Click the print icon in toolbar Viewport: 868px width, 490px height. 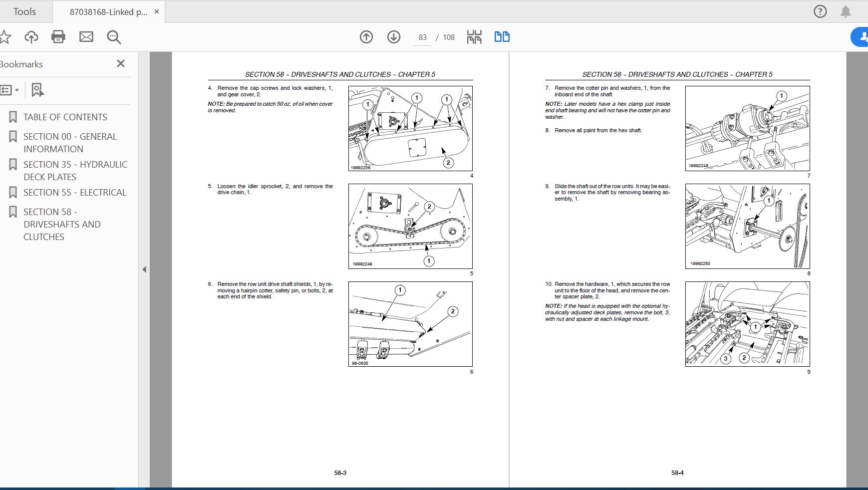(x=58, y=37)
